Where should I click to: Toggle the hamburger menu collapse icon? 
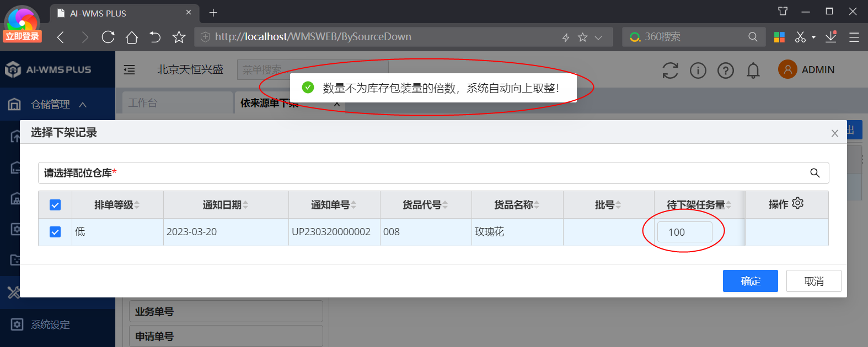coord(129,70)
